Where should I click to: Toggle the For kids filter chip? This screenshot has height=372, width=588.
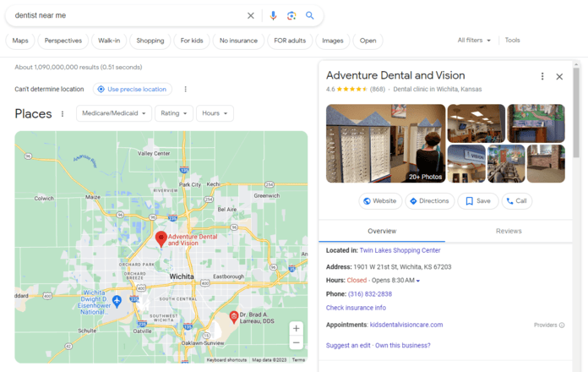[x=191, y=41]
